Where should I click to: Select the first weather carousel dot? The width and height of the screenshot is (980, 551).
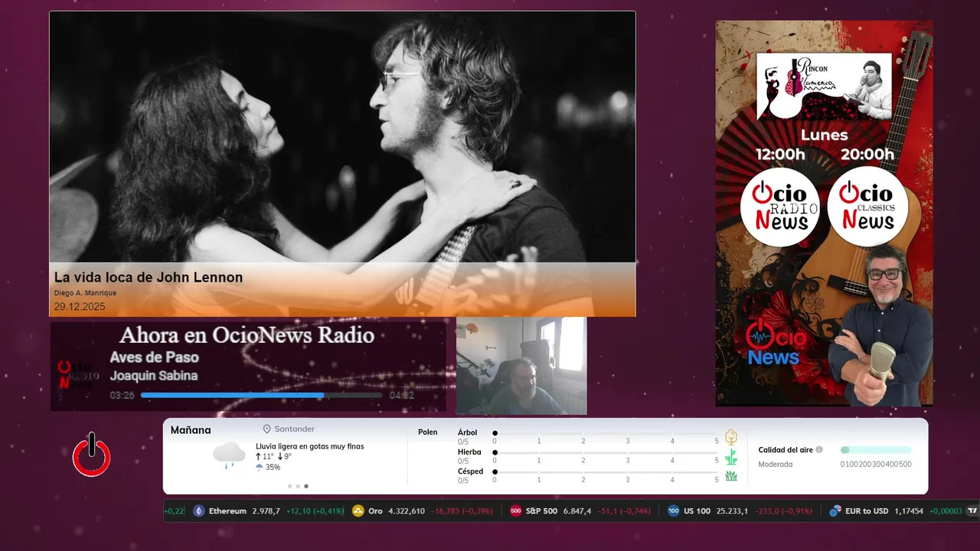point(289,486)
